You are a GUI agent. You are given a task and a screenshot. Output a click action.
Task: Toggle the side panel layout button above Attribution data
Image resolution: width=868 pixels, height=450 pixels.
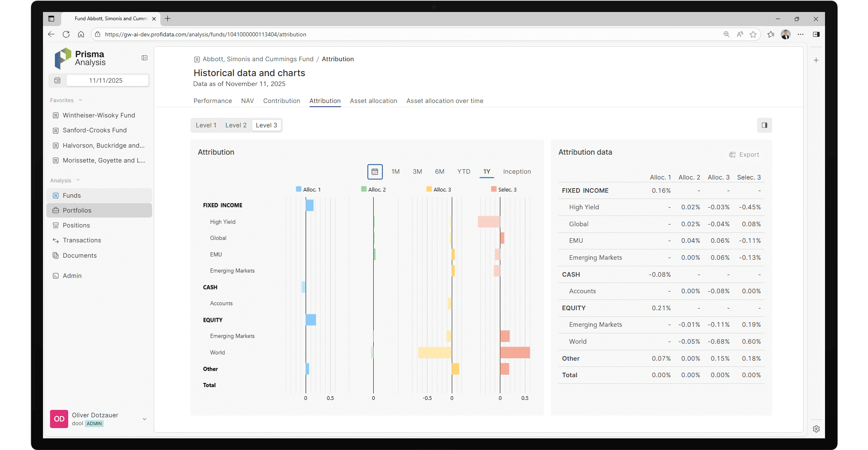(764, 125)
